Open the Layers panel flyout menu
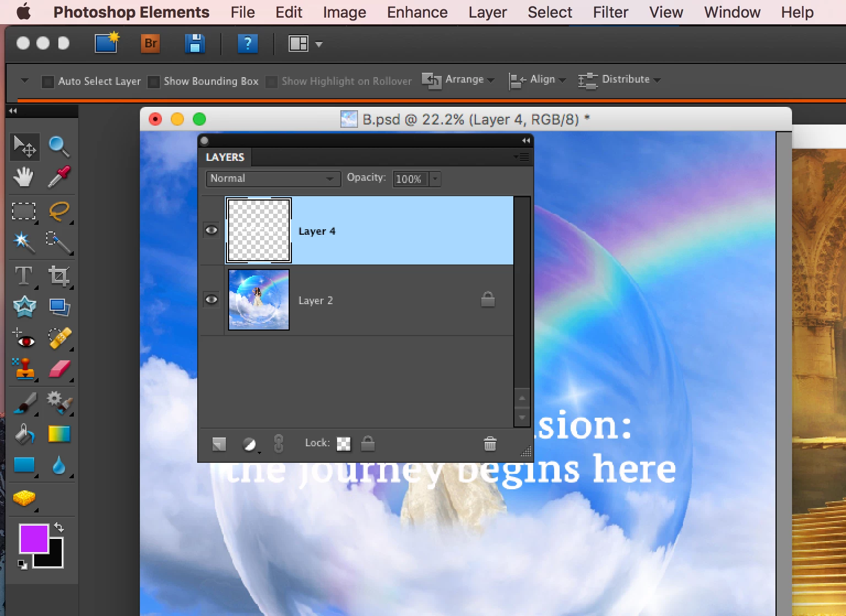Viewport: 846px width, 616px height. click(522, 157)
